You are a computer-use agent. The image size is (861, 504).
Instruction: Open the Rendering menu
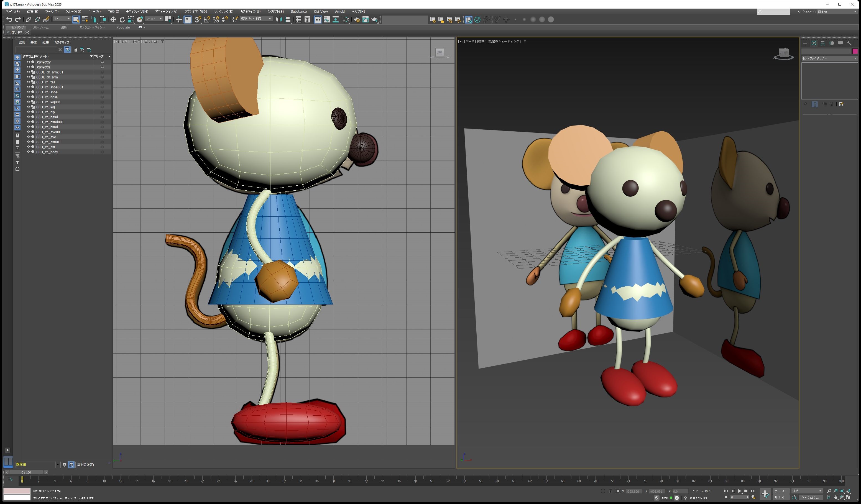223,12
